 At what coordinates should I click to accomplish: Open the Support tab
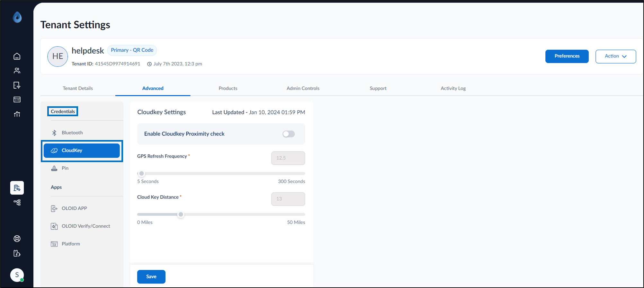point(378,88)
